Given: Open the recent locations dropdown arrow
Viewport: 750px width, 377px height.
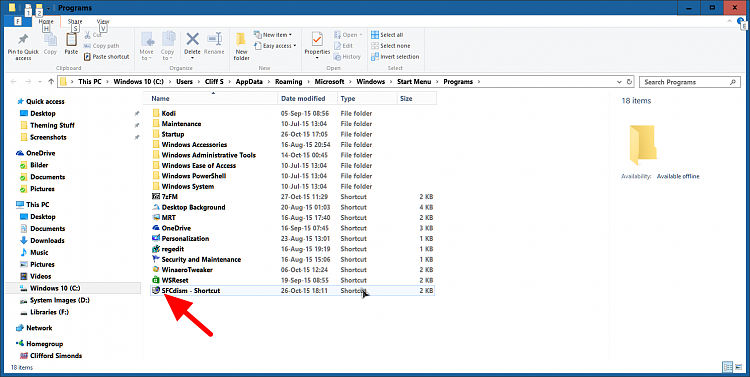Looking at the screenshot, I should pyautogui.click(x=40, y=82).
